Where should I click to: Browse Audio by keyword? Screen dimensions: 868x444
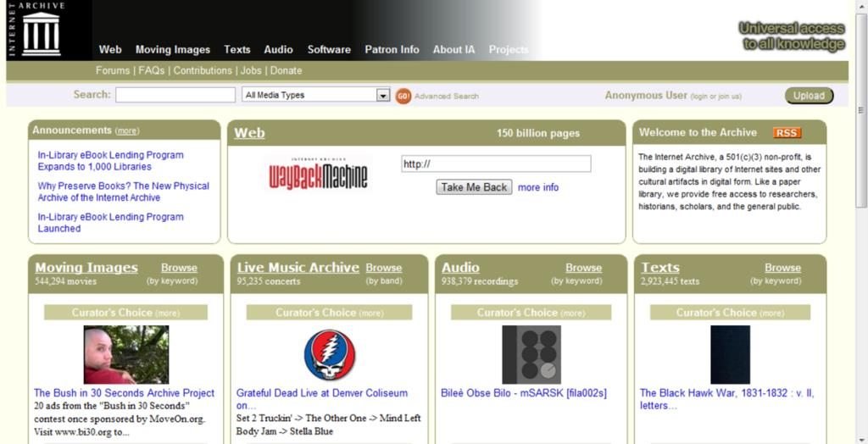click(583, 268)
